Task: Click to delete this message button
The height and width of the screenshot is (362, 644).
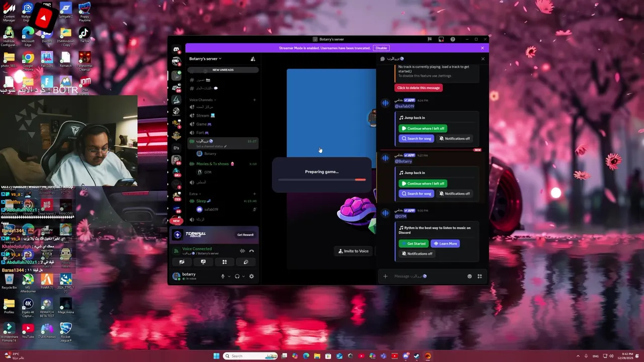Action: (x=419, y=87)
